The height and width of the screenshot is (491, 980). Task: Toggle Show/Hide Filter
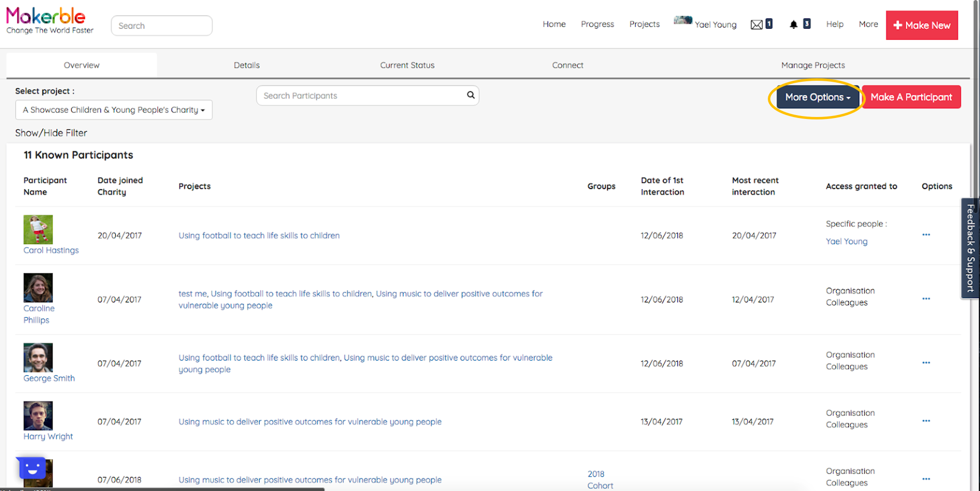click(51, 133)
